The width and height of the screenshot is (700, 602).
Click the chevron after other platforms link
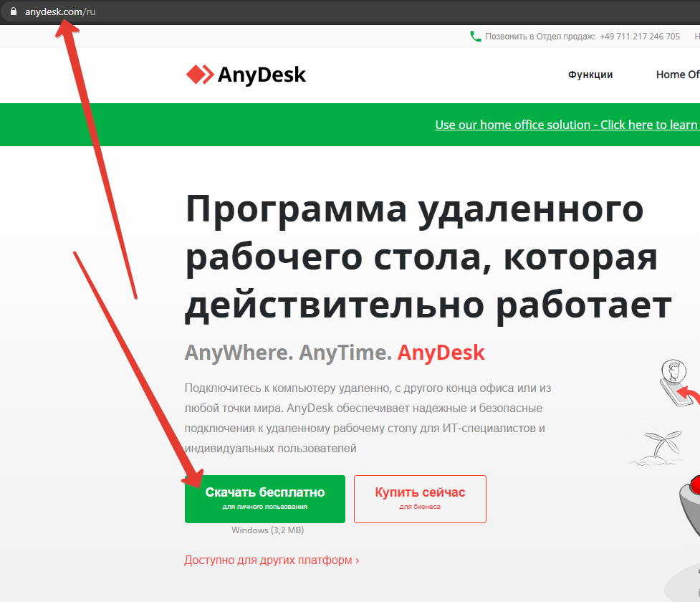[x=357, y=560]
